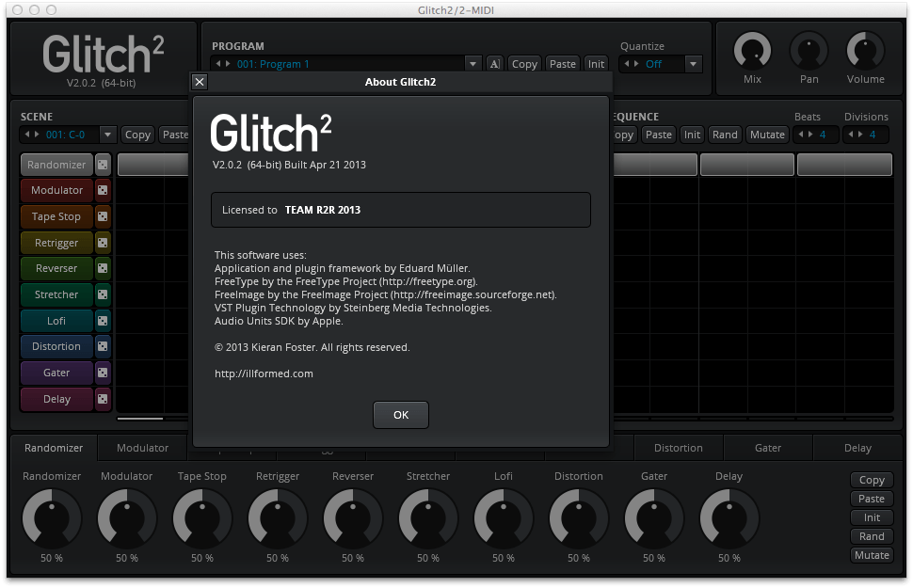Click the Tape Stop 50% knob
Viewport: 913px width, 588px height.
coord(202,517)
